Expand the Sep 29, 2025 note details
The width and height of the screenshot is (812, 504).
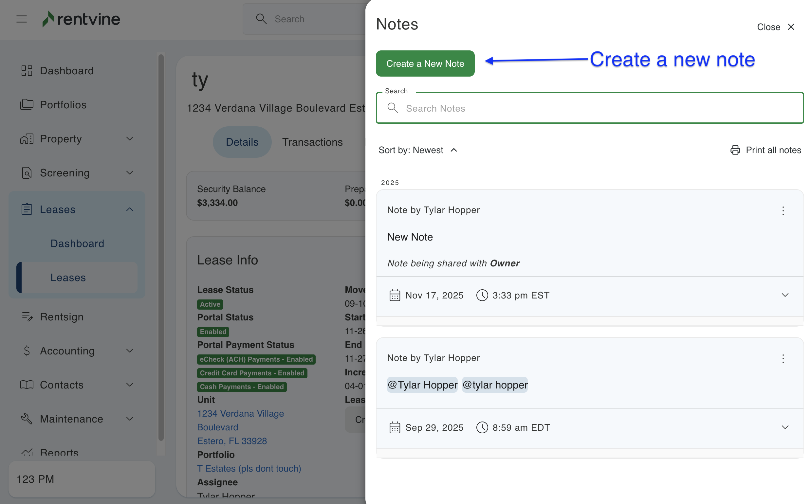[x=785, y=427]
